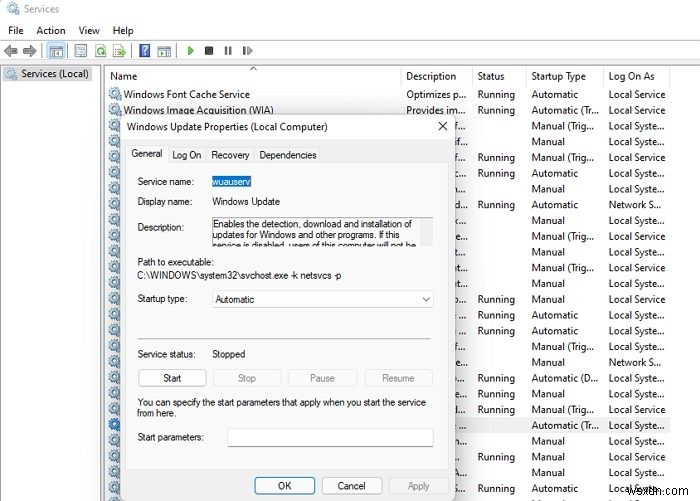The width and height of the screenshot is (700, 501).
Task: Confirm the dialog with OK
Action: [x=284, y=486]
